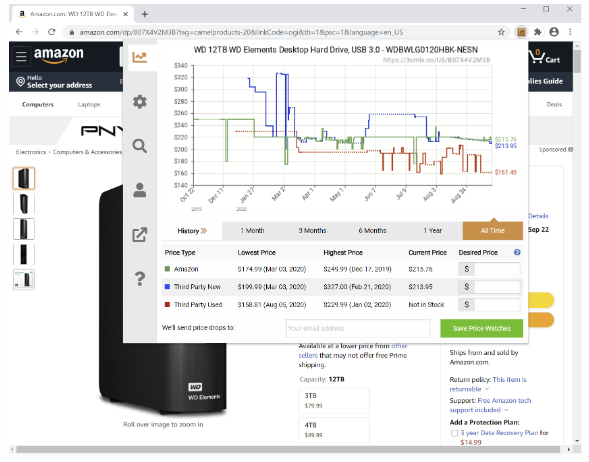
Task: Expand 'Free Amazon tech support included' chevron
Action: [x=506, y=410]
